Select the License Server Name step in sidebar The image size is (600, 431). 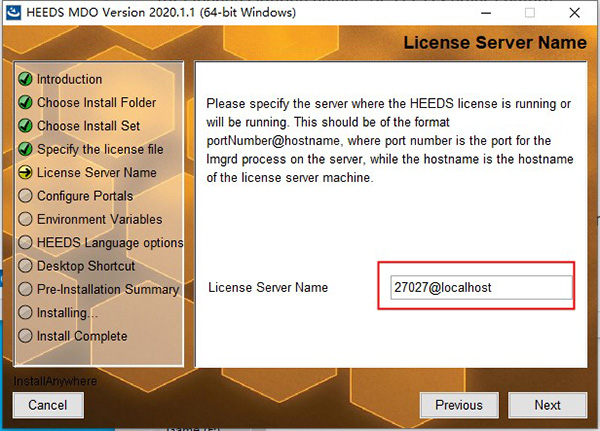tap(96, 173)
